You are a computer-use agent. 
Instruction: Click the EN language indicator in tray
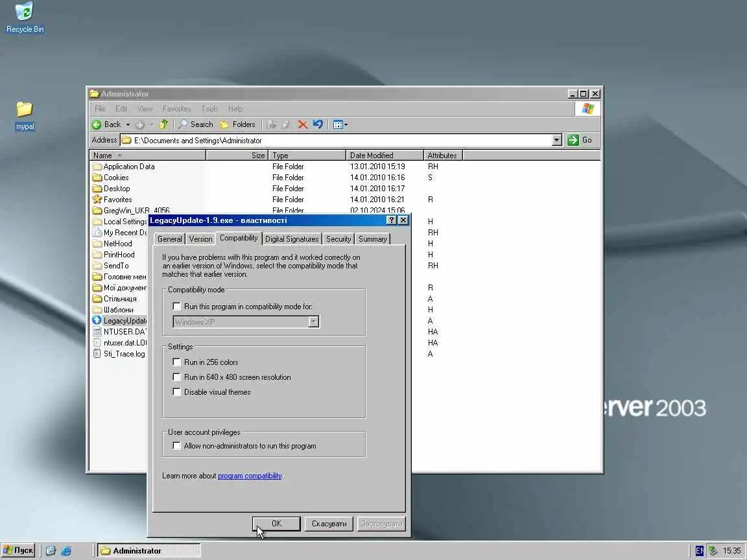click(700, 551)
